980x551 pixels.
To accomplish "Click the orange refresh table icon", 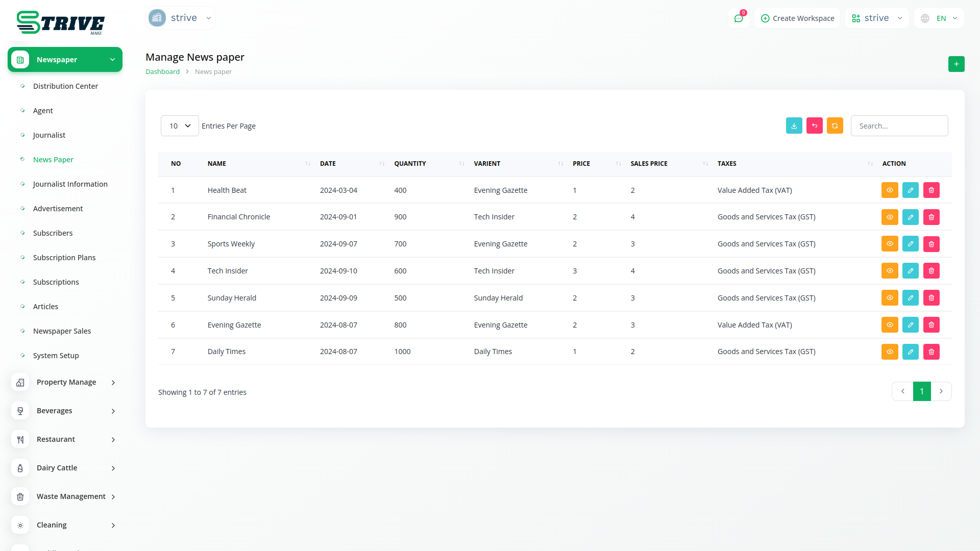I will coord(835,126).
